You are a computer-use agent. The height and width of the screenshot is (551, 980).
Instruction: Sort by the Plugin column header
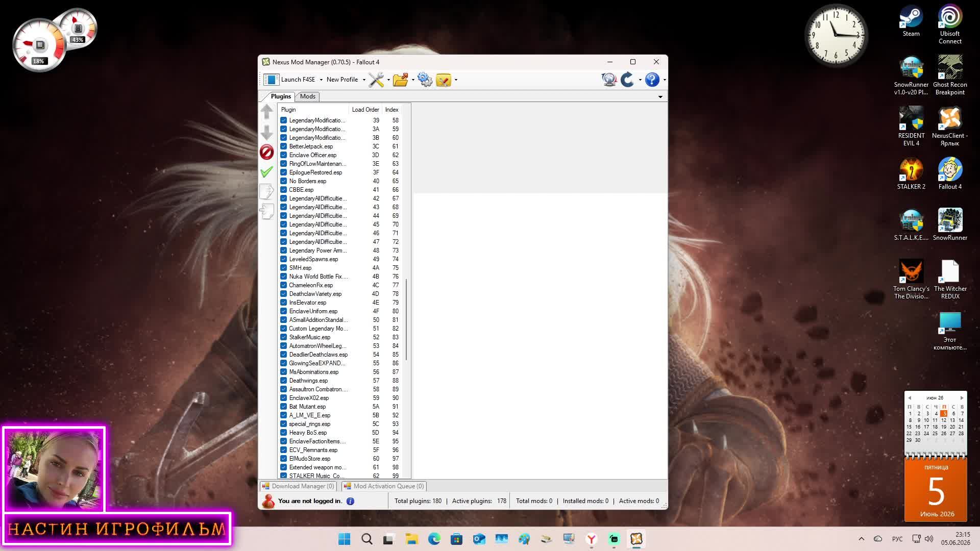click(x=313, y=110)
